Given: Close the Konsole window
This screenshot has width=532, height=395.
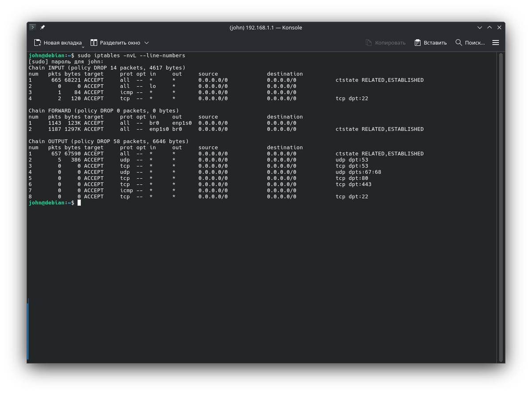Looking at the screenshot, I should tap(499, 28).
